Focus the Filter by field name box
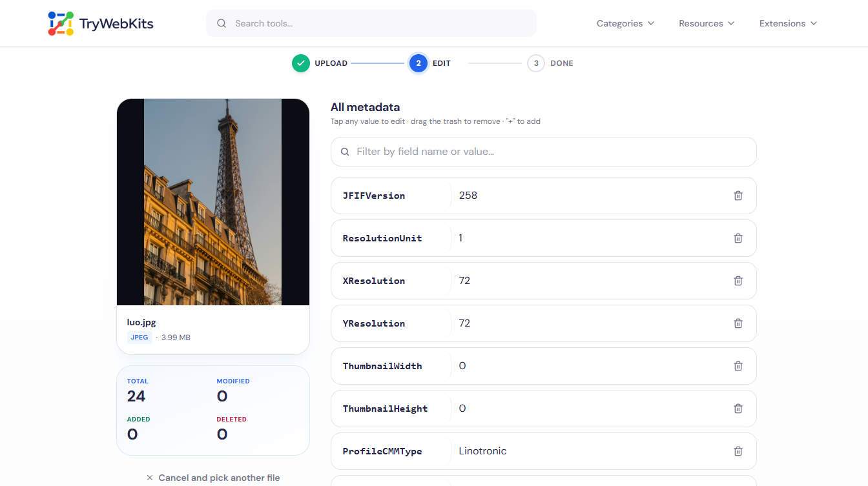The image size is (868, 486). (x=544, y=152)
